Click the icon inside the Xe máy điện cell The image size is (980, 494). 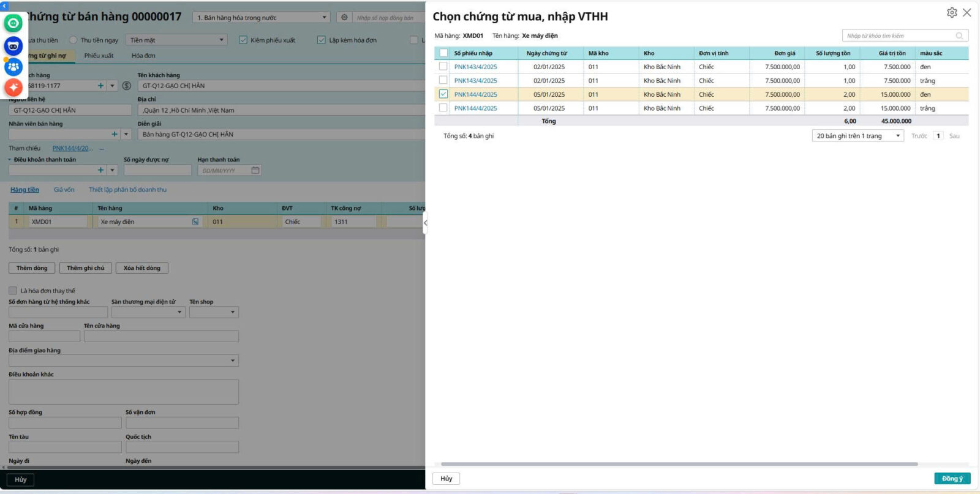click(195, 222)
